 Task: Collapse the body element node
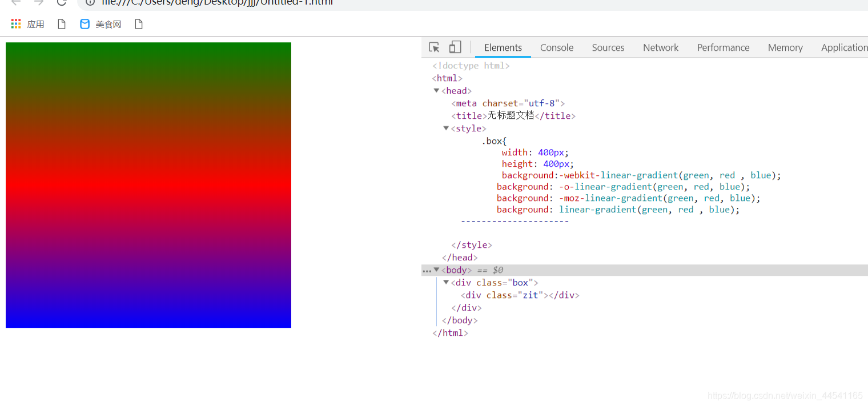(436, 270)
